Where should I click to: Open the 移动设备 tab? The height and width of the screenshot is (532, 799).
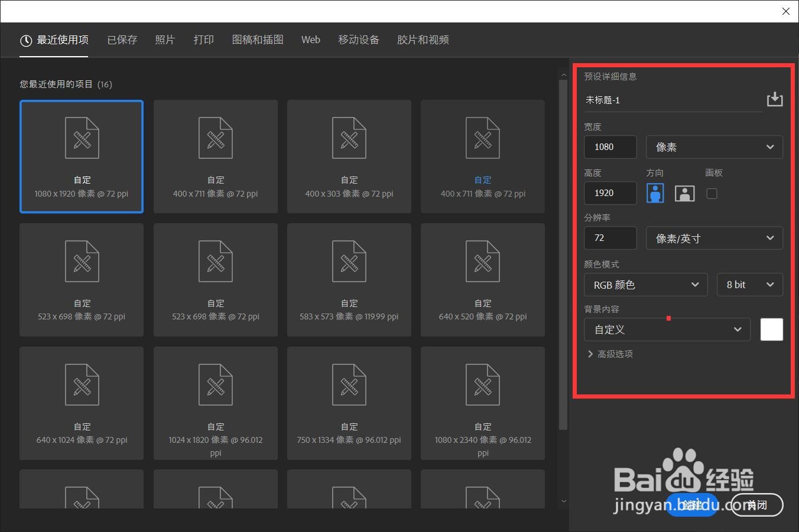coord(359,40)
